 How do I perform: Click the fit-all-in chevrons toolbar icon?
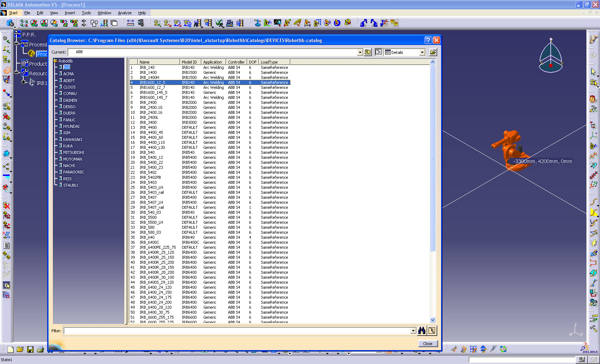tap(84, 23)
